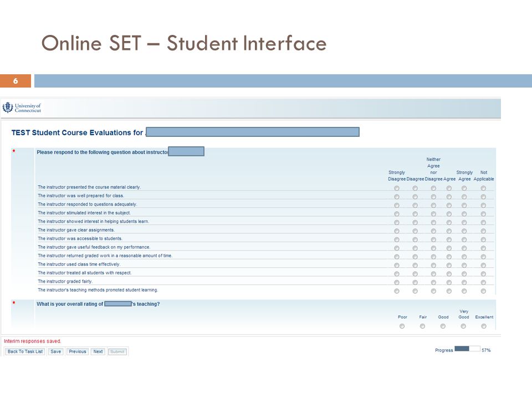Click the Back To Task List button
This screenshot has width=532, height=399.
(x=25, y=351)
